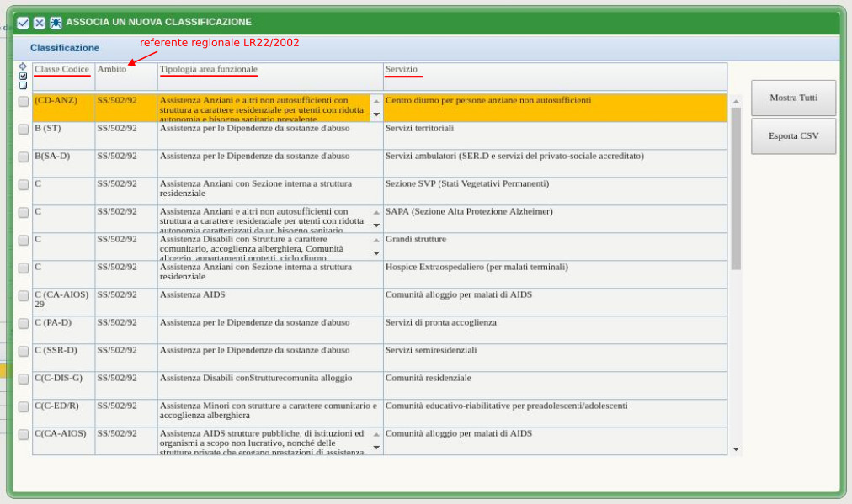Tick the C (PA-D) row checkbox

pyautogui.click(x=24, y=323)
